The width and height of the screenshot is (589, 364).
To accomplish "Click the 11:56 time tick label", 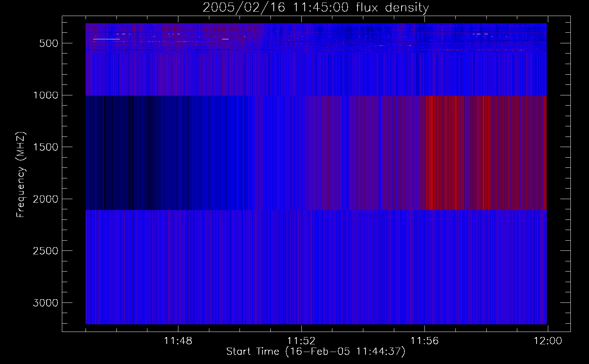I will [x=424, y=341].
